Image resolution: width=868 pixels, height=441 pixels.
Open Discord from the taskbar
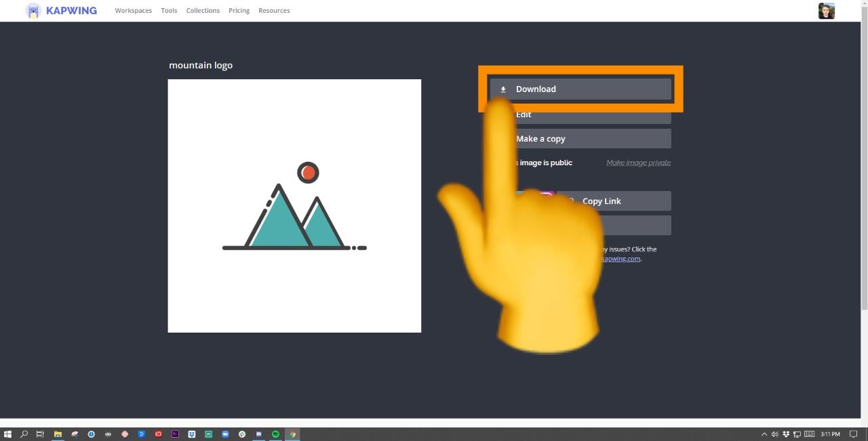(258, 434)
